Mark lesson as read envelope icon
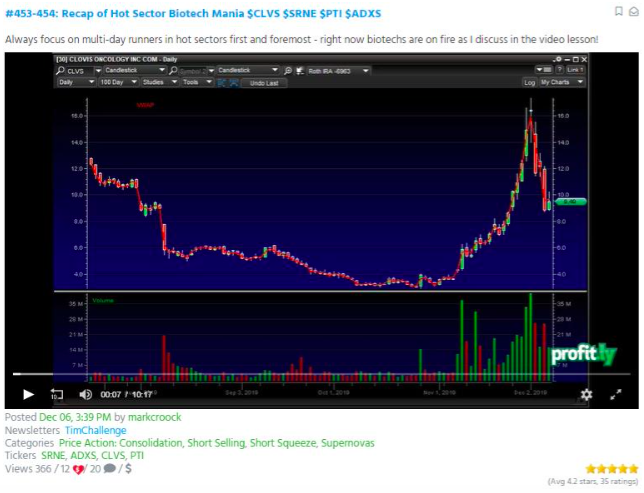Screen dimensions: 644x493 635,11
